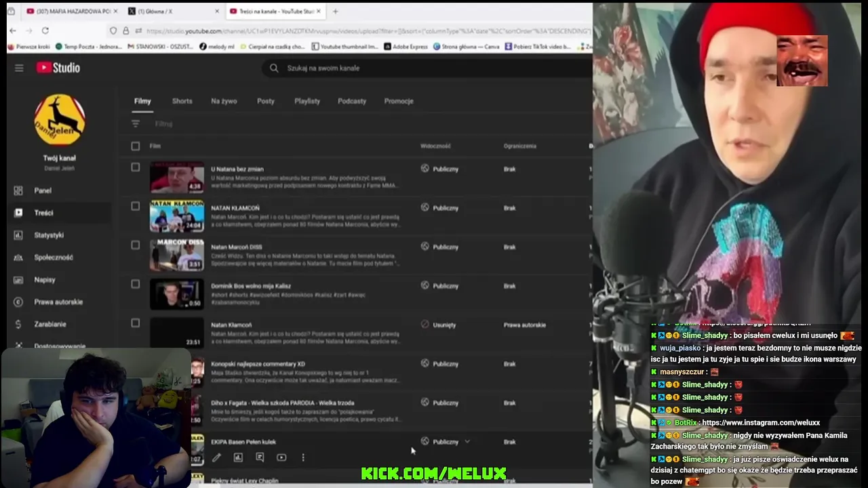This screenshot has height=488, width=868.
Task: Click the YouTube Studio logo
Action: [58, 68]
